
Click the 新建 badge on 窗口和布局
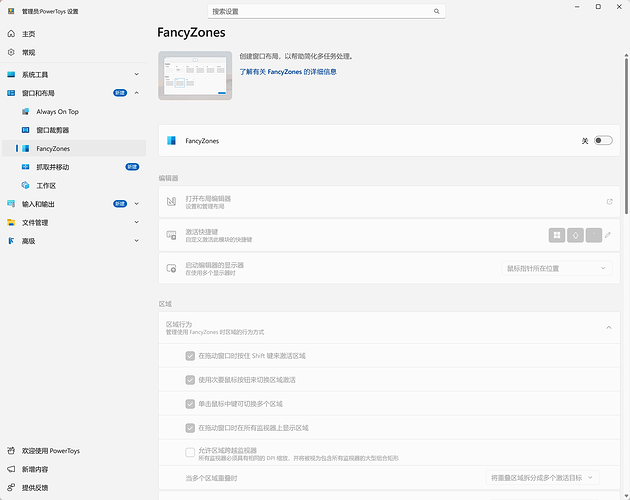pos(120,93)
